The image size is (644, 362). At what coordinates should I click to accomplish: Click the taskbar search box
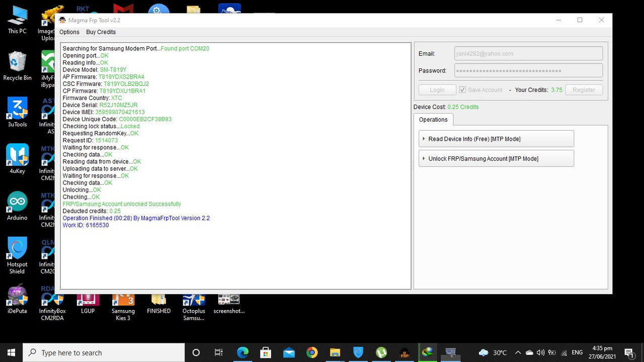(x=104, y=352)
